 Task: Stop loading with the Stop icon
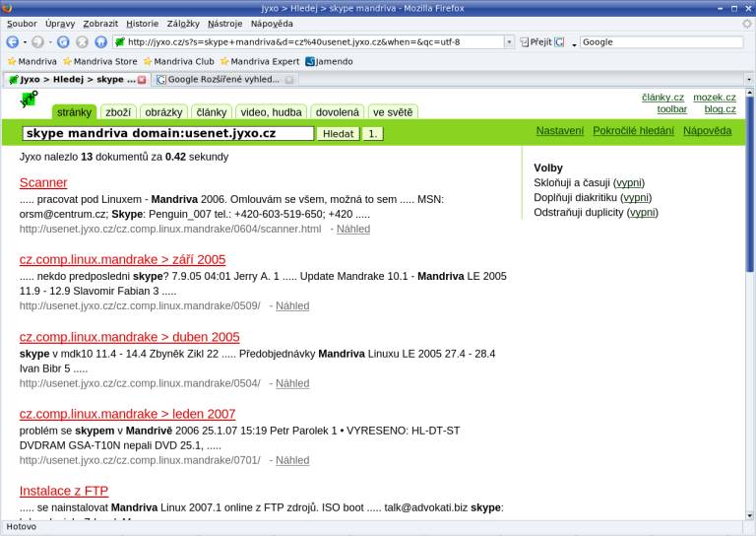[x=82, y=42]
